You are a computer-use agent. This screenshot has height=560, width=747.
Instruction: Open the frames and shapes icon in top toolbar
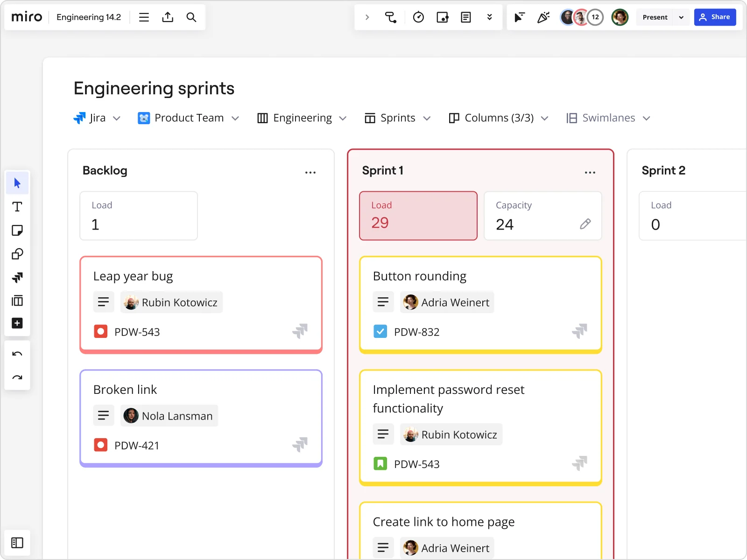coord(442,17)
